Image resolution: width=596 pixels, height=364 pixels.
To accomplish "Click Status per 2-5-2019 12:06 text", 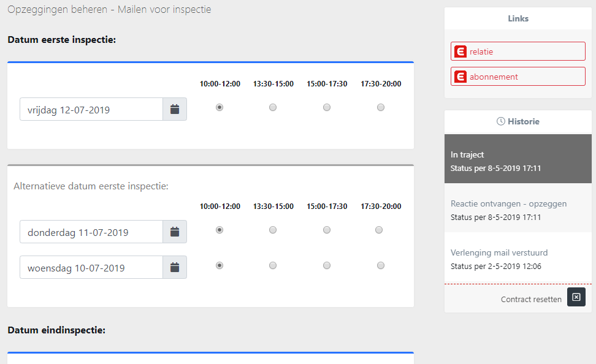I will [x=496, y=267].
